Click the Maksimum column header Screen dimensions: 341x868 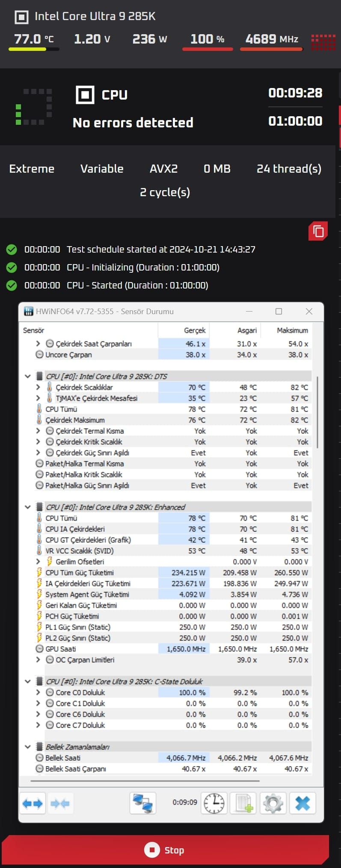(292, 330)
